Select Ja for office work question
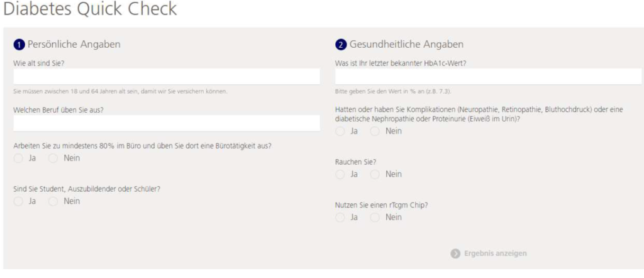This screenshot has height=278, width=644. (x=18, y=158)
